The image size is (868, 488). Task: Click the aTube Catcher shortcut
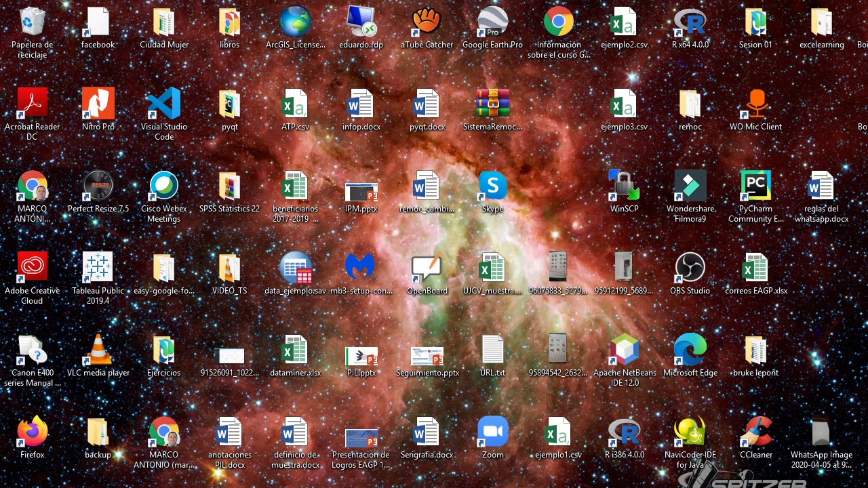pyautogui.click(x=427, y=22)
